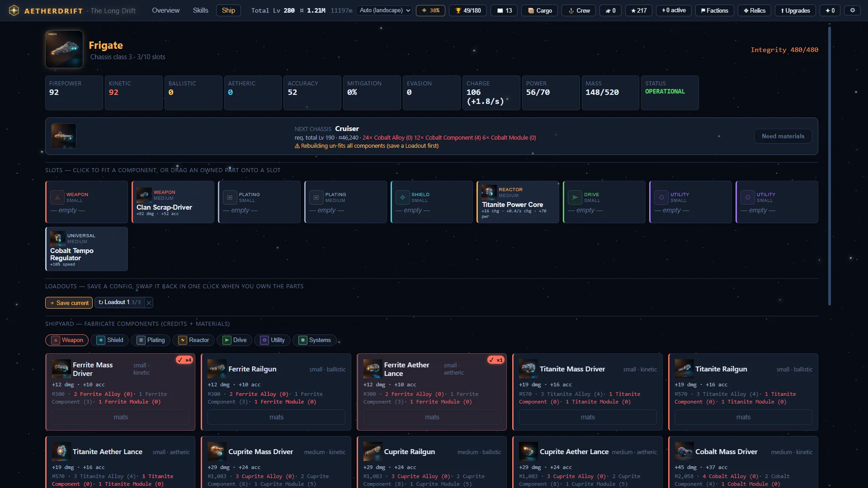Click the page vertical scrollbar
This screenshot has height=488, width=868.
830,166
